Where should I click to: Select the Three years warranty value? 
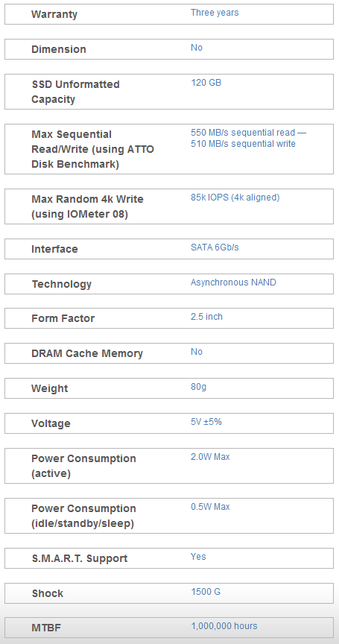coord(215,13)
